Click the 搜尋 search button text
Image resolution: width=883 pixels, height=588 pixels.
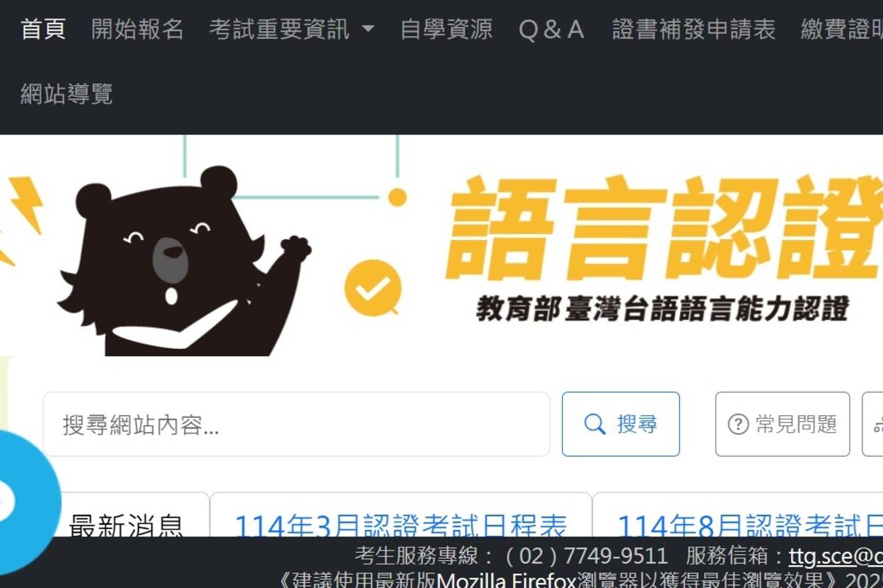pyautogui.click(x=637, y=424)
